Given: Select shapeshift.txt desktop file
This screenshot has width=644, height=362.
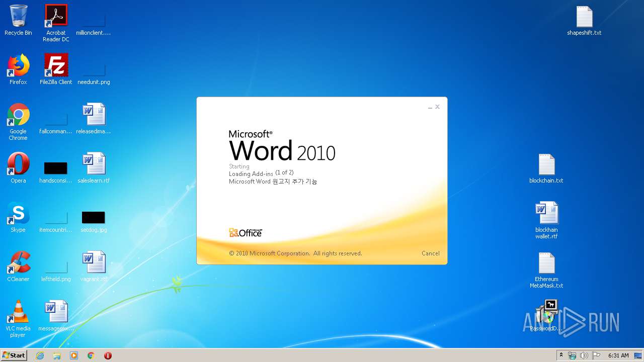Looking at the screenshot, I should click(584, 21).
